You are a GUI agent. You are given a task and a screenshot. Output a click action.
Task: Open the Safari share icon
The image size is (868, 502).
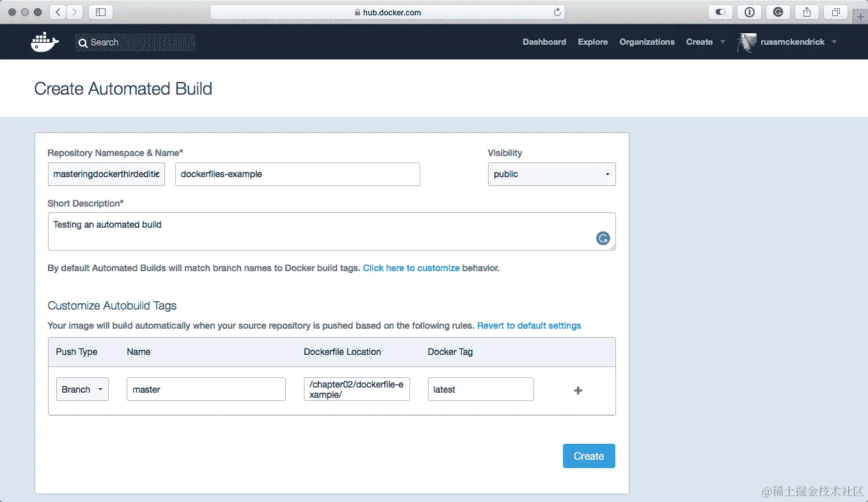tap(807, 12)
